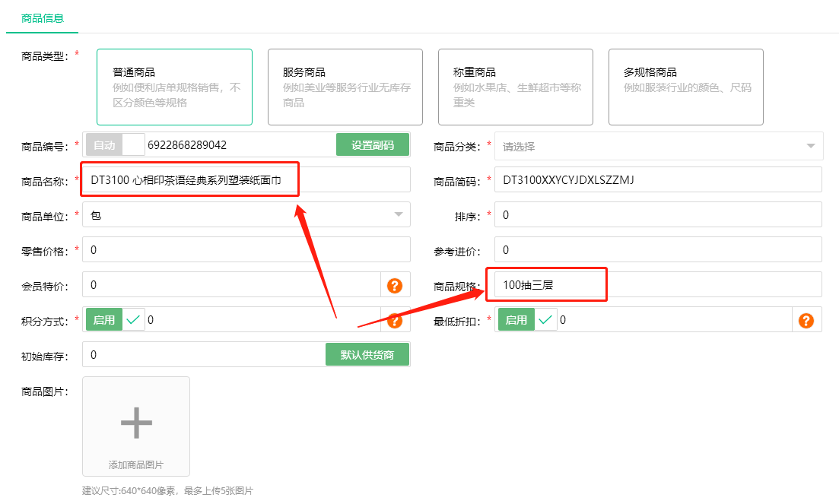Focus the 商品规格 input field
Image resolution: width=839 pixels, height=504 pixels.
(x=658, y=285)
